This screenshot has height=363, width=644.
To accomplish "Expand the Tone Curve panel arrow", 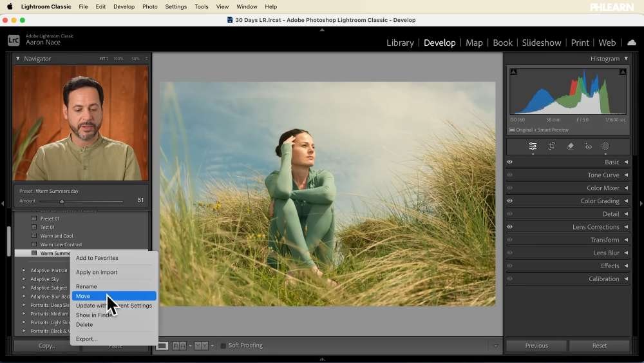I will tap(626, 175).
